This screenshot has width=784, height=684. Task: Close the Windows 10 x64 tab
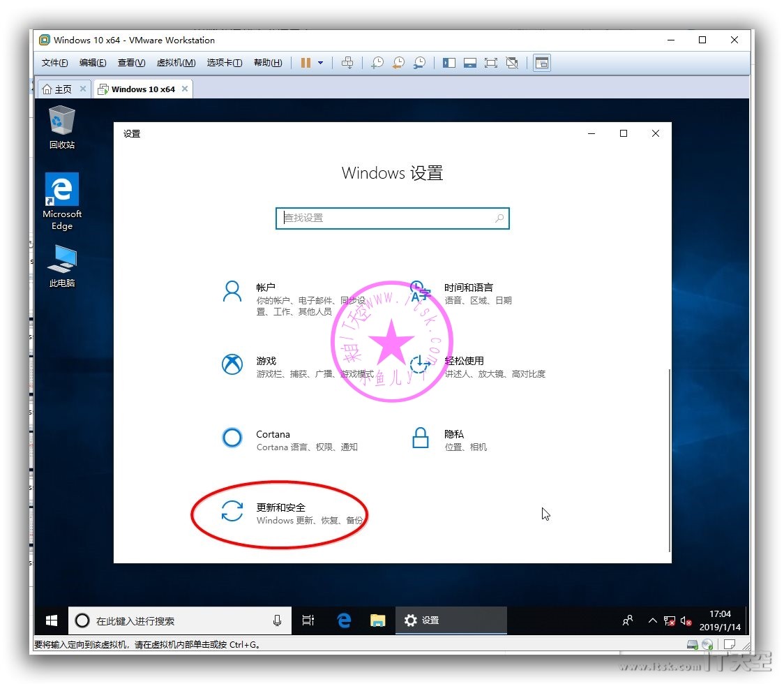click(x=185, y=89)
